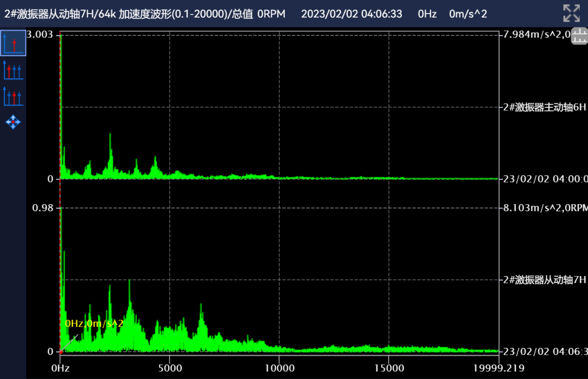Click the 2023/02/02 04:06:33 timestamp in header
588x379 pixels.
[x=352, y=14]
